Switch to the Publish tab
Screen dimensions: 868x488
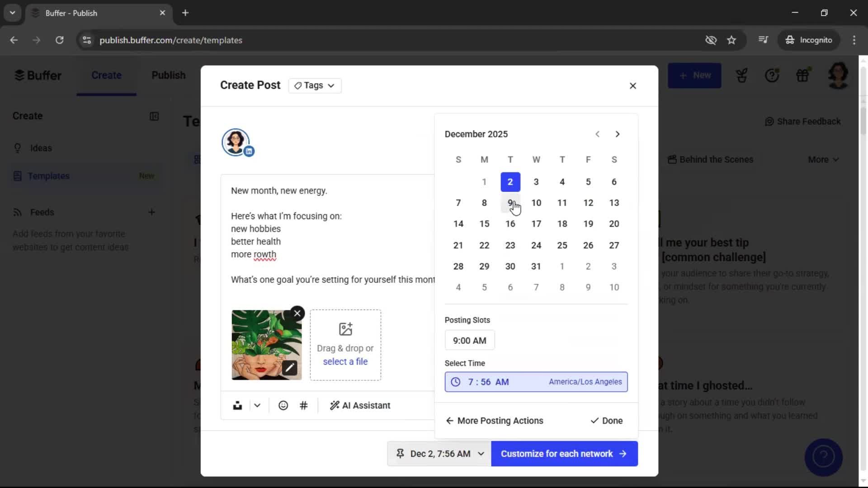click(x=169, y=75)
